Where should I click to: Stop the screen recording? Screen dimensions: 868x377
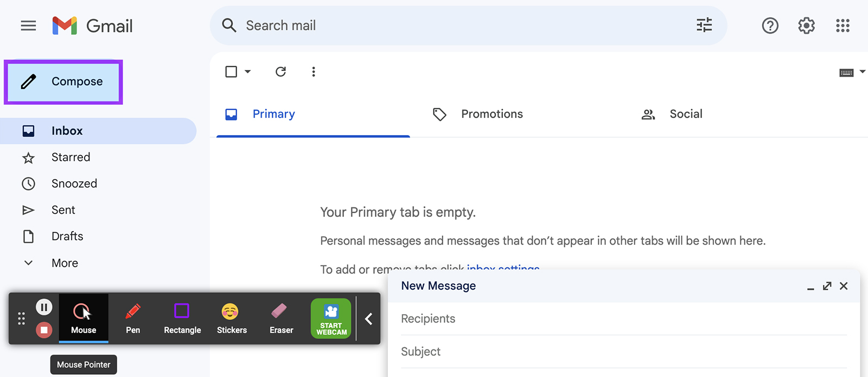pyautogui.click(x=44, y=330)
